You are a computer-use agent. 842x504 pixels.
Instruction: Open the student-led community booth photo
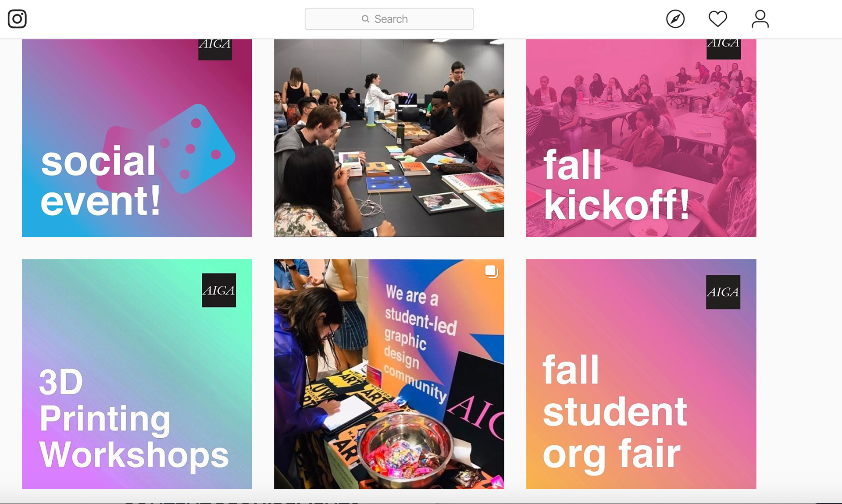point(389,374)
